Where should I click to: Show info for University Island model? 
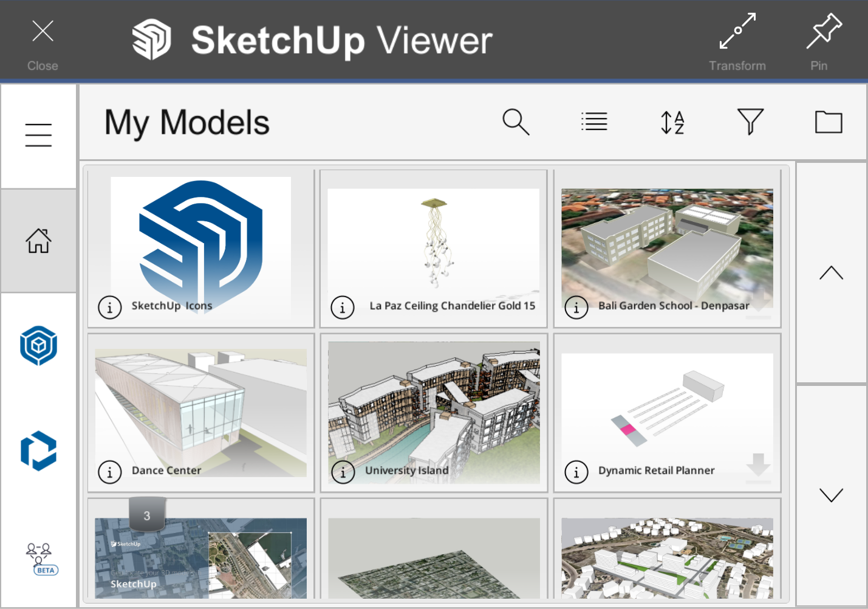[x=343, y=472]
